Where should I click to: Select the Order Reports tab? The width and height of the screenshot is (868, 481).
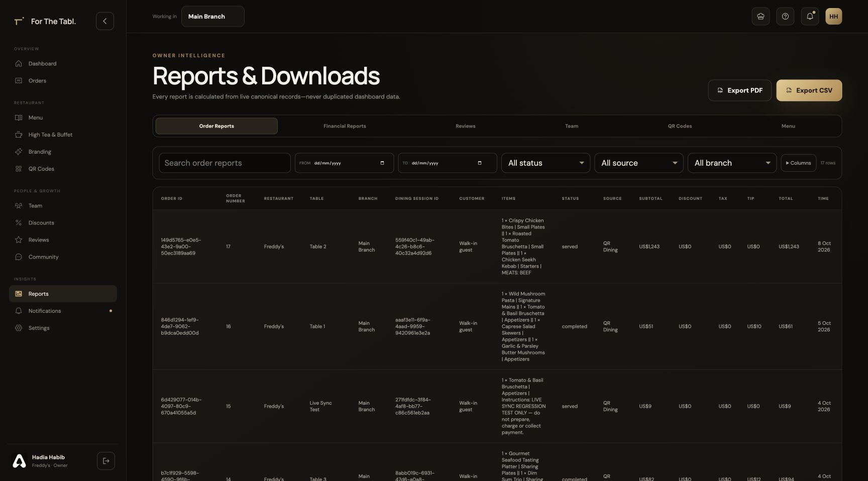tap(216, 127)
